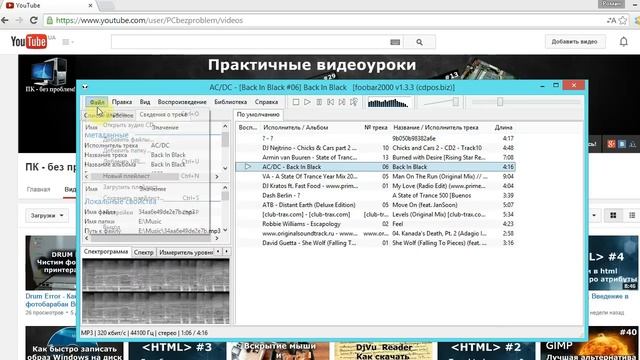Open the Воспроизведение menu
The height and width of the screenshot is (360, 640).
(182, 102)
